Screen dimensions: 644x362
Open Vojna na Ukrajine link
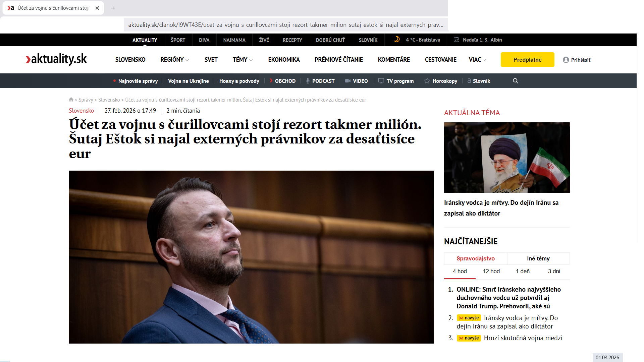pyautogui.click(x=188, y=81)
